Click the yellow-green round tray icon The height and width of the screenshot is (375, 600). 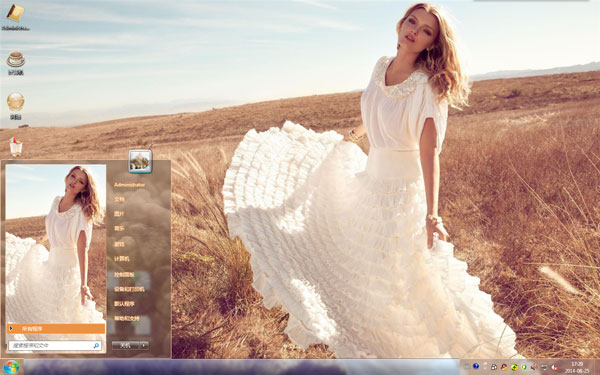click(514, 367)
